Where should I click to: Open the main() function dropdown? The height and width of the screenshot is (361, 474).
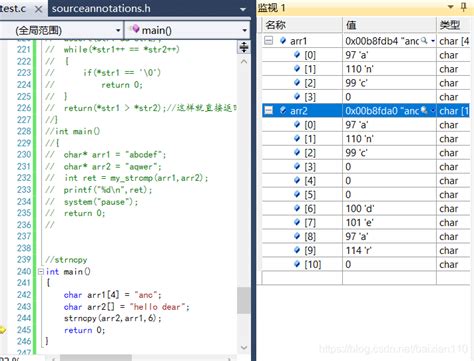tap(187, 30)
